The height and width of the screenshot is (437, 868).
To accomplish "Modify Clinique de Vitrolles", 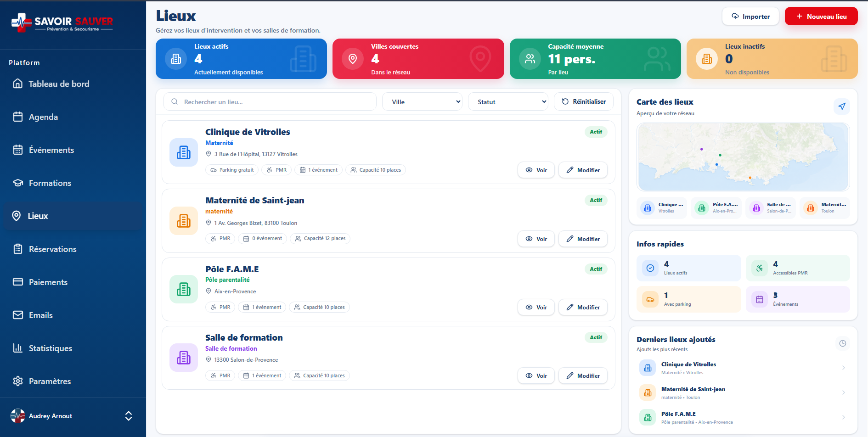I will [583, 170].
